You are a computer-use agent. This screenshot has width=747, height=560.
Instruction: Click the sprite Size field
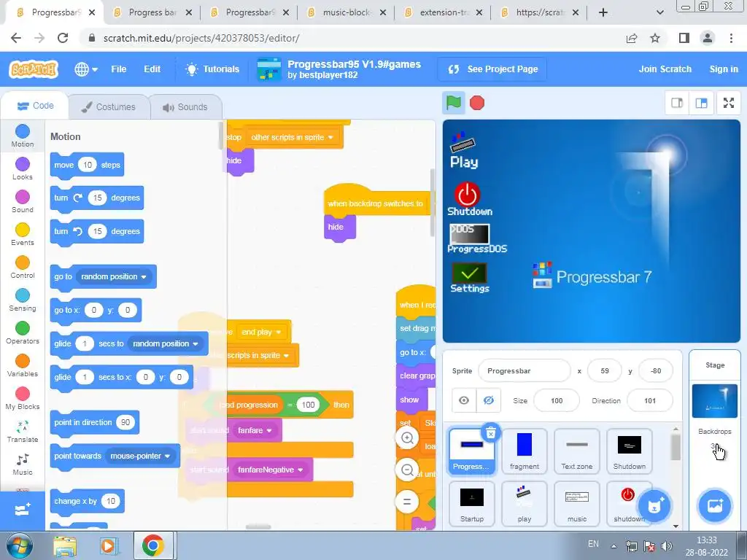(x=557, y=401)
